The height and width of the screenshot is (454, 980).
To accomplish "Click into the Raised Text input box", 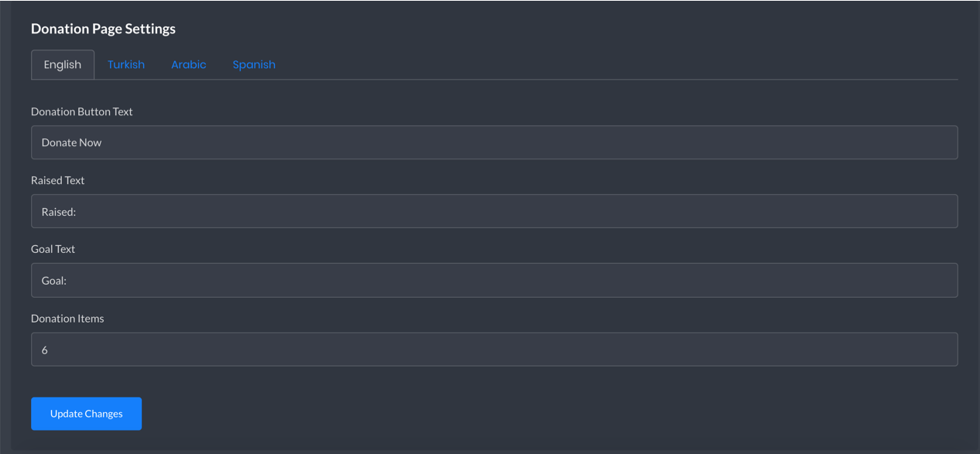I will tap(495, 211).
